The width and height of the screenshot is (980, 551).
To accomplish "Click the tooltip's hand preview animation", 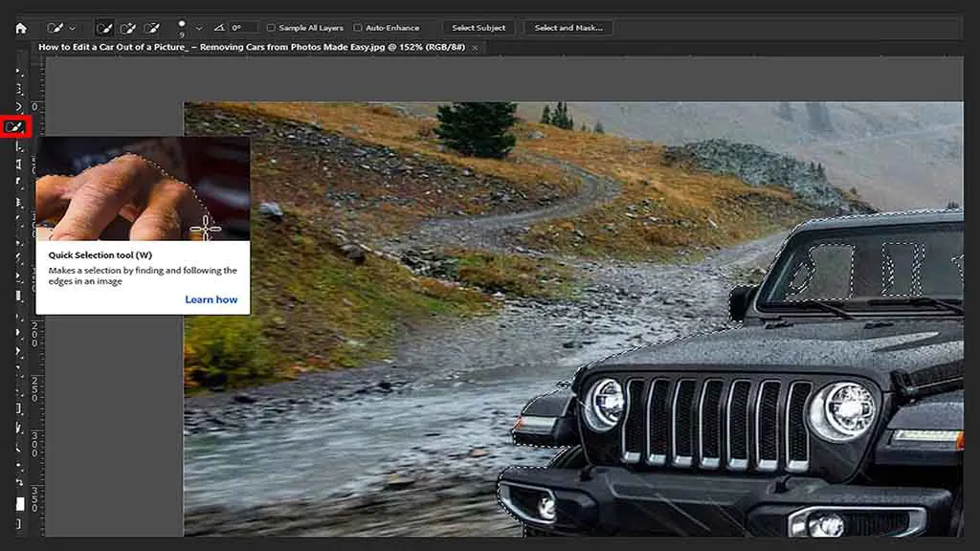I will [x=143, y=188].
